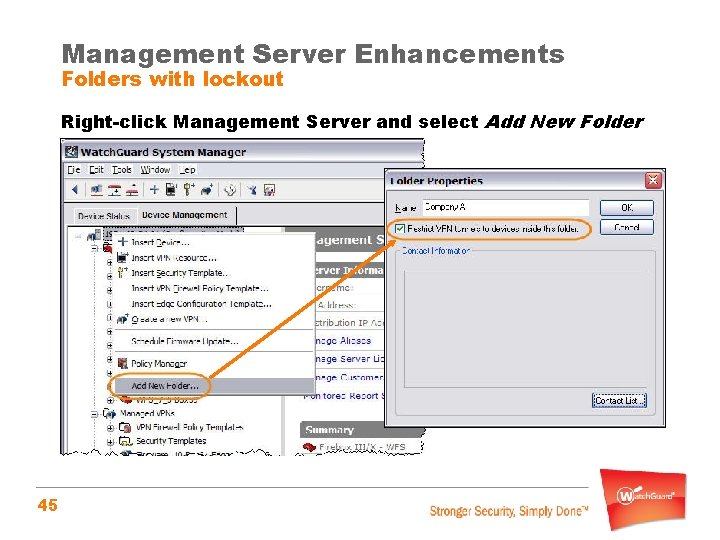Open the Edit menu
The width and height of the screenshot is (720, 540).
(96, 170)
